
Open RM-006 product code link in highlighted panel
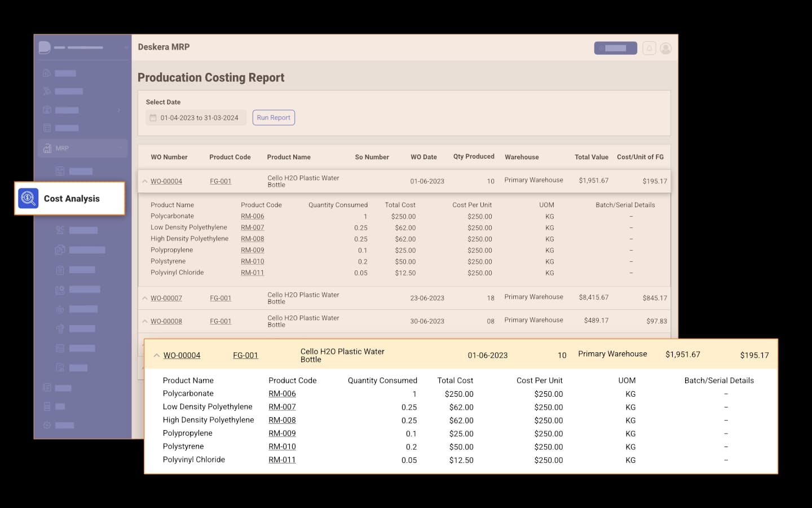282,394
